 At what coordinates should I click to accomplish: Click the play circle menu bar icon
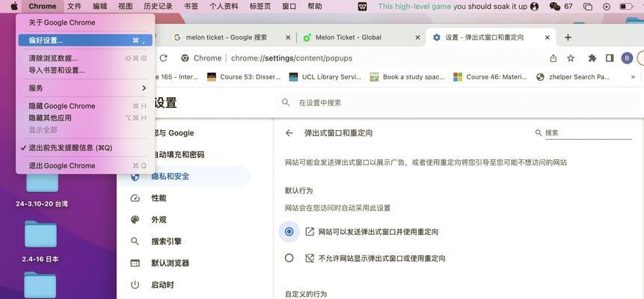point(607,6)
